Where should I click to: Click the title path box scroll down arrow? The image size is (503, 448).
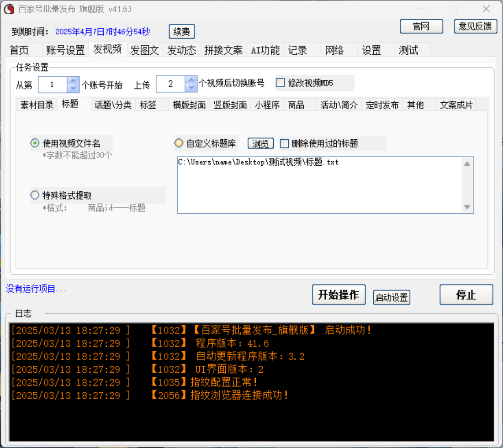(x=467, y=207)
